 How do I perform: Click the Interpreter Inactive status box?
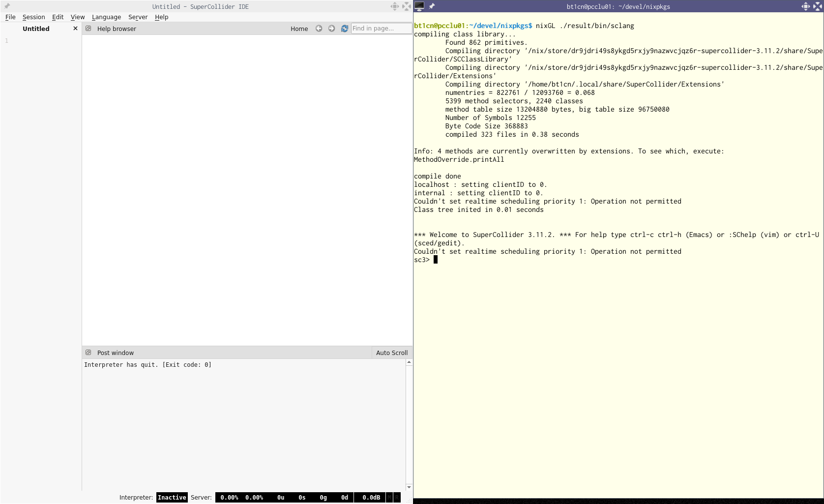click(172, 498)
